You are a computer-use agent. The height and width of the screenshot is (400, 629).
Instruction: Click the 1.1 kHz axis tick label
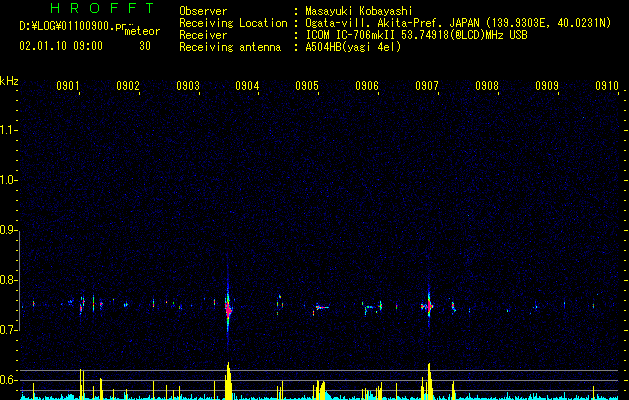pos(8,130)
